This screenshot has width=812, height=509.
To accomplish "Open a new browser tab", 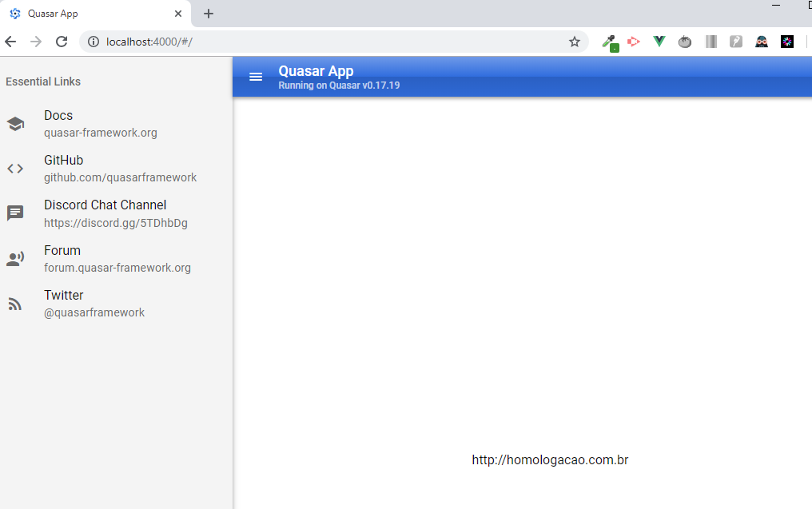I will [x=209, y=14].
